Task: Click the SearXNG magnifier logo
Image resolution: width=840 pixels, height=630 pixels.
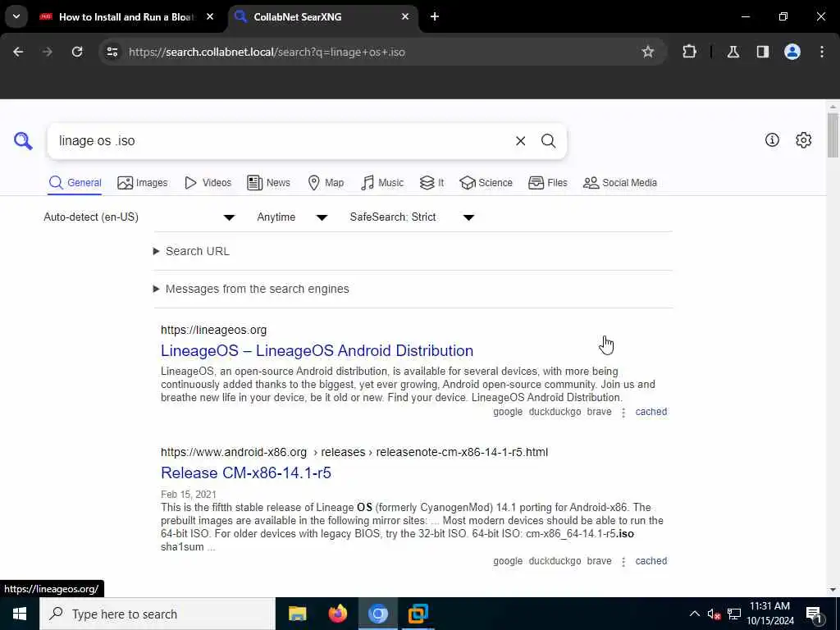Action: (x=23, y=141)
